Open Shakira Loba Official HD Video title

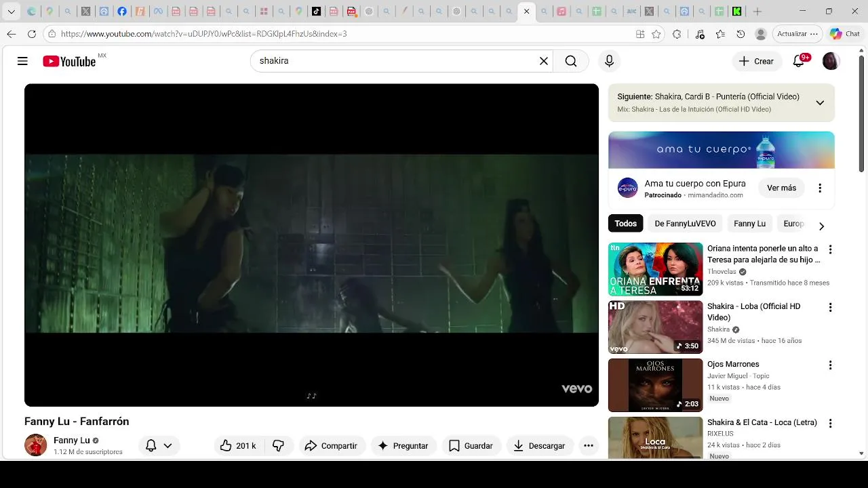pos(754,312)
